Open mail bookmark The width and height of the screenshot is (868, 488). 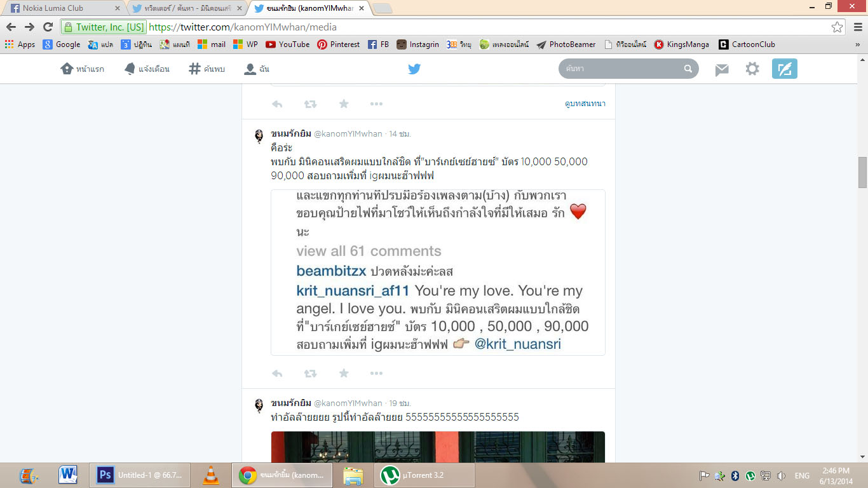coord(212,44)
